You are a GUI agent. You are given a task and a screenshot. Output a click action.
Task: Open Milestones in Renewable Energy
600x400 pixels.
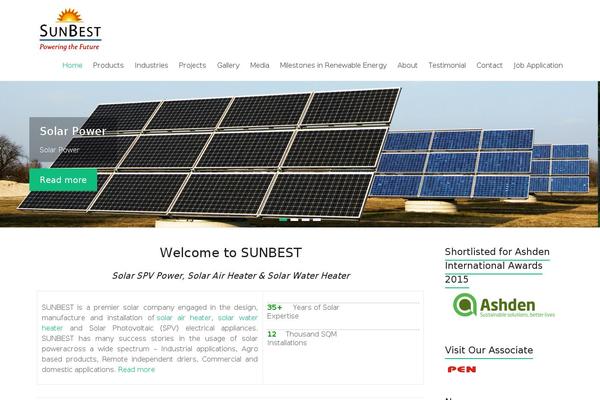click(x=333, y=65)
